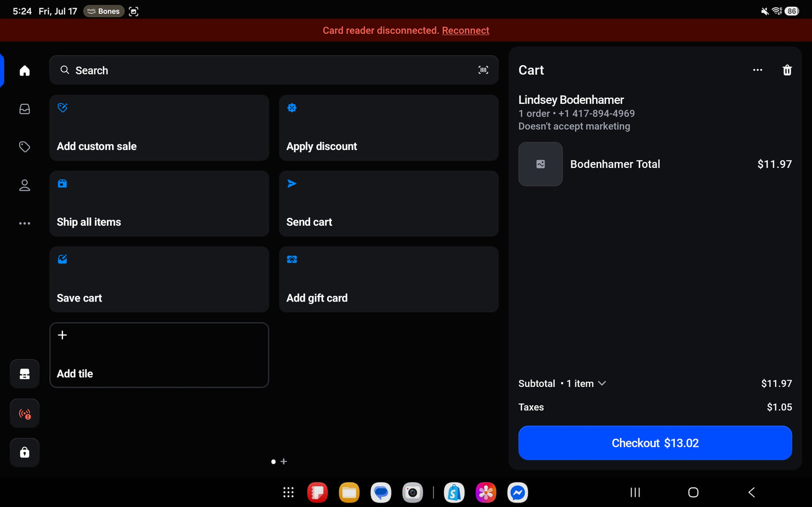Open the Add custom sale tile
This screenshot has height=507, width=812.
159,128
